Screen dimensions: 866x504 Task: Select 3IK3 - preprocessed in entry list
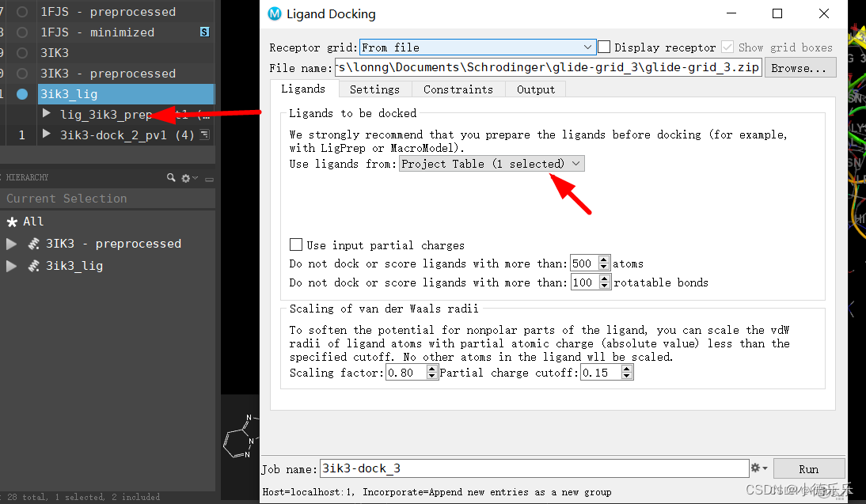126,74
